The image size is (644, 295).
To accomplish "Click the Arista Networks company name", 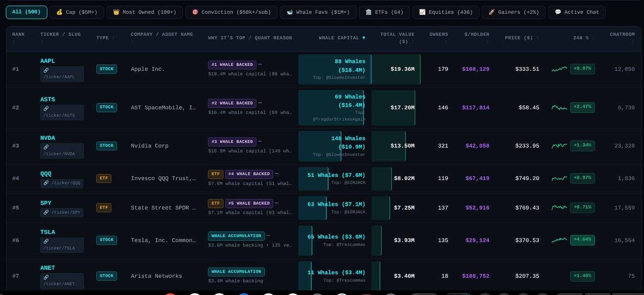I will 157,276.
